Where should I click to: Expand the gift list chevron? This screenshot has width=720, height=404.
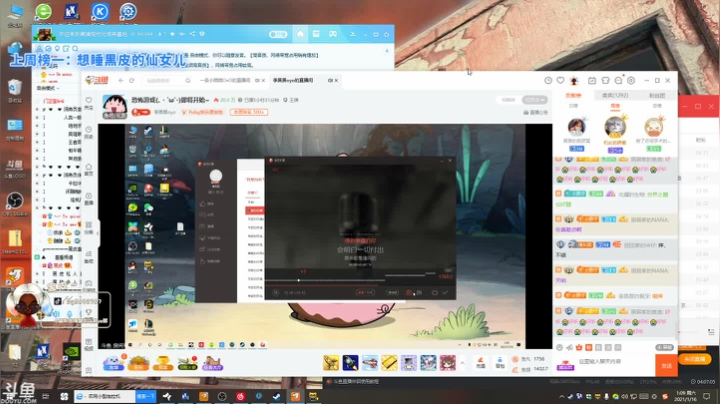point(462,363)
